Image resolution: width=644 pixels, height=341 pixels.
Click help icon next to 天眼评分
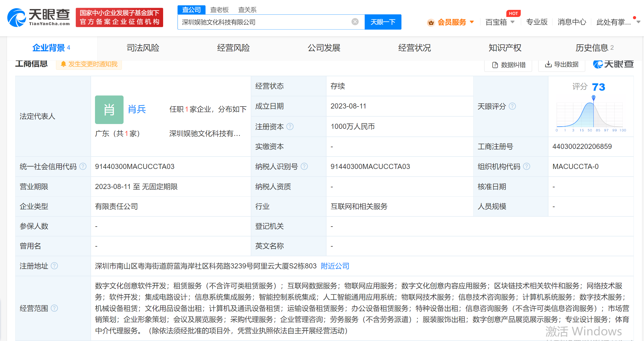(x=512, y=106)
